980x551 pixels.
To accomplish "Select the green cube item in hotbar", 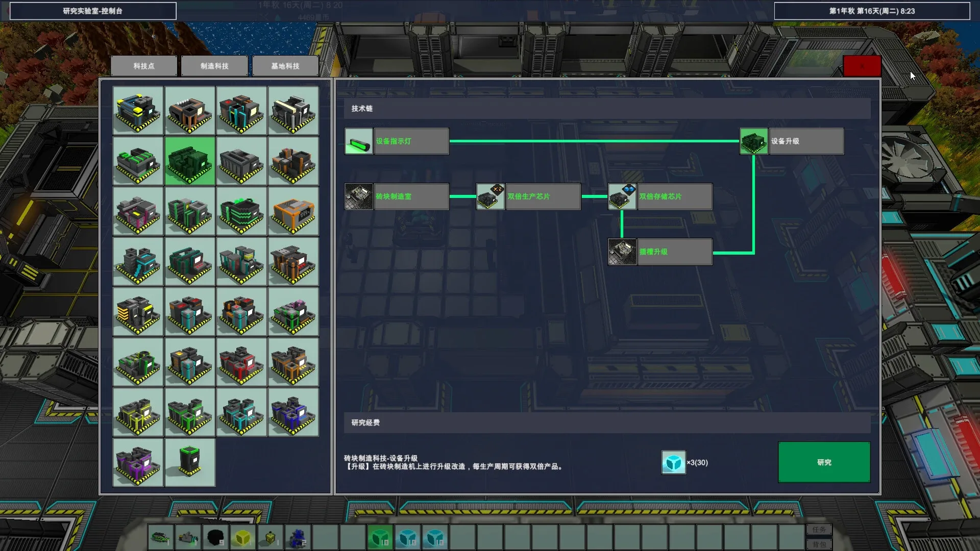I will point(380,537).
